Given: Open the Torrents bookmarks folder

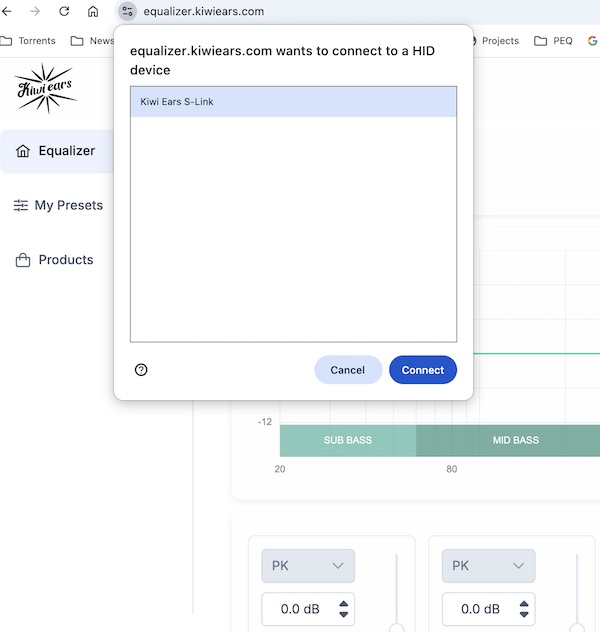Looking at the screenshot, I should click(x=28, y=41).
